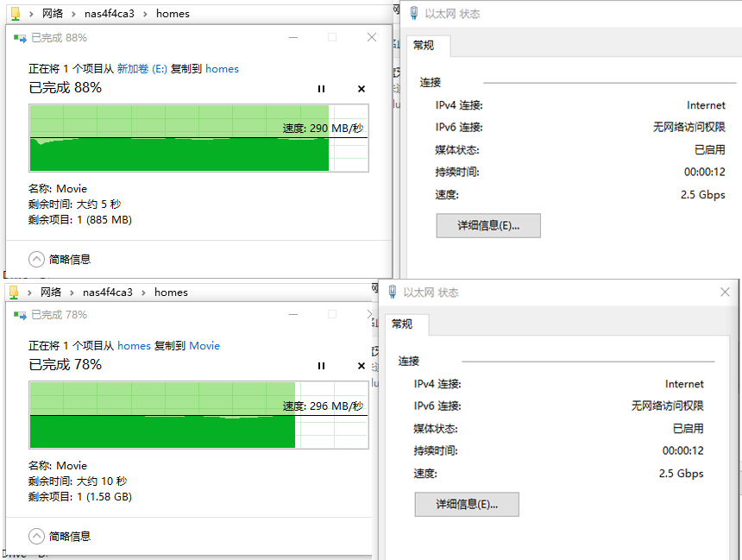Click 2.5 Gbps value in upper Ethernet window
Viewport: 742px width, 560px height.
click(x=702, y=194)
